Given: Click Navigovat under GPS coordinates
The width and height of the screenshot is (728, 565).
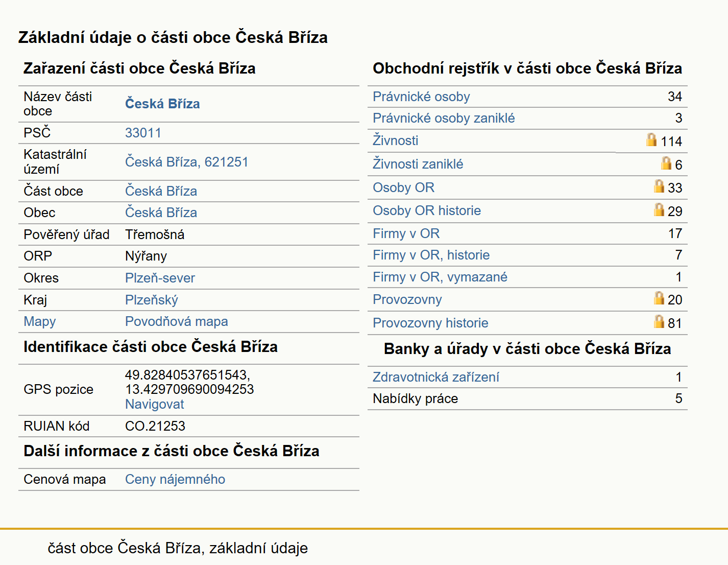Looking at the screenshot, I should [155, 404].
